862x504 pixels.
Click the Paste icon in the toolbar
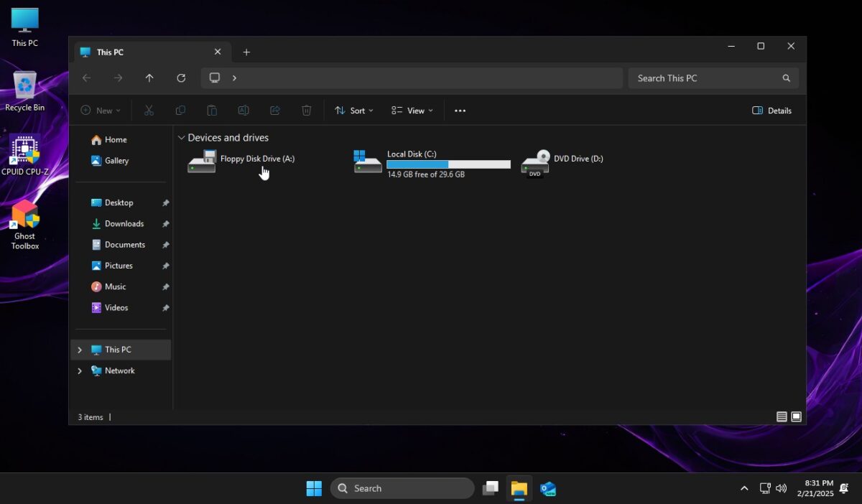click(212, 110)
